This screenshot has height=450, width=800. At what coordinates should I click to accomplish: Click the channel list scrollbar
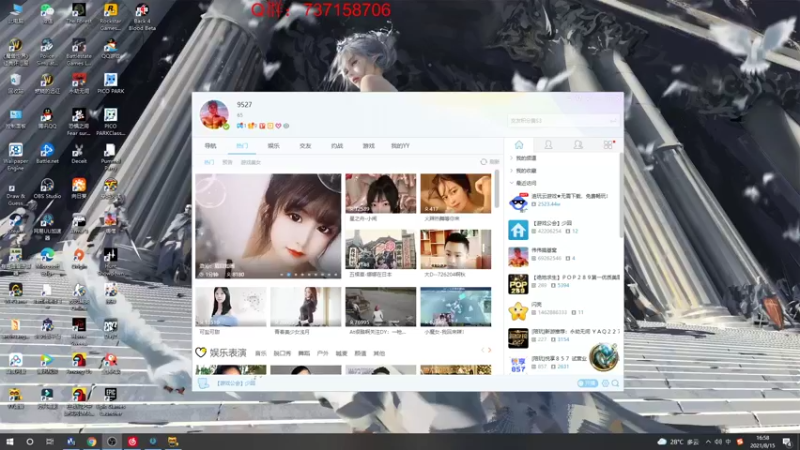point(621,195)
